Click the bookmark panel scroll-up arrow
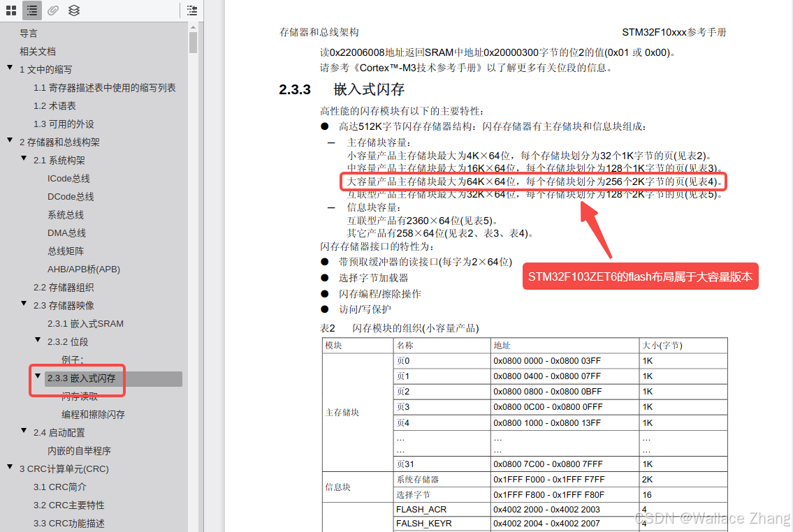 tap(194, 27)
